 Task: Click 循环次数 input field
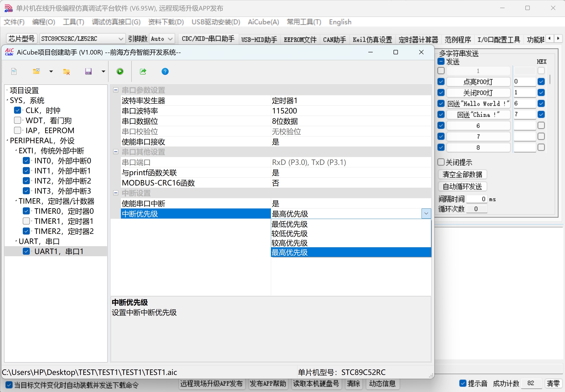477,209
